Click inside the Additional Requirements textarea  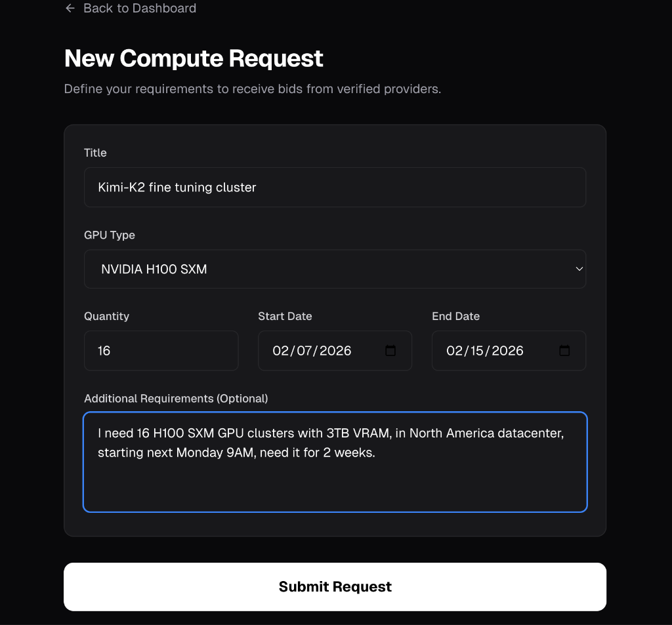coord(335,459)
